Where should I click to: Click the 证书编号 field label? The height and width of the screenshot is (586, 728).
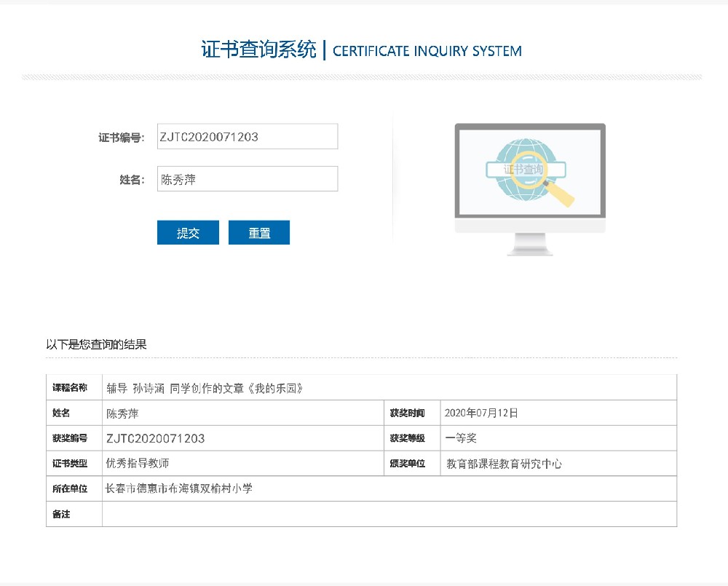click(121, 138)
